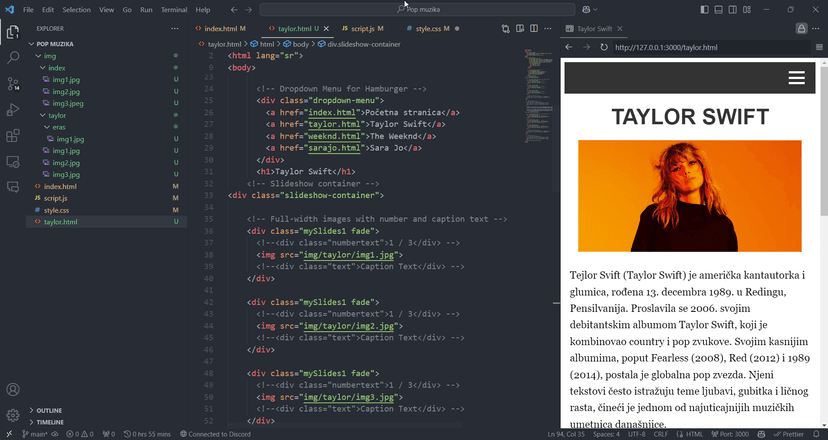828x440 pixels.
Task: Expand the TIMELINE section
Action: 50,422
